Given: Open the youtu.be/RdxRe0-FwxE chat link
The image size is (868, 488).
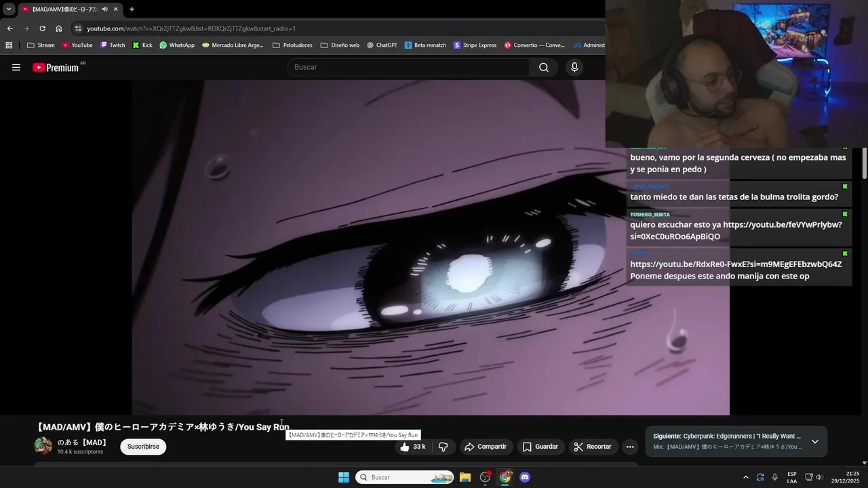Looking at the screenshot, I should [x=736, y=264].
